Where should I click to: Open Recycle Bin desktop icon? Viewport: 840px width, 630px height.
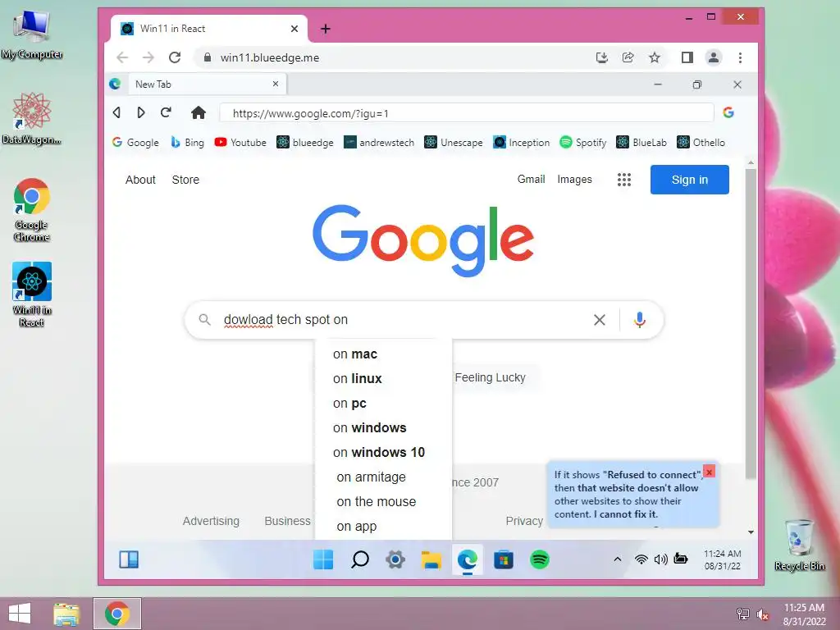tap(799, 545)
